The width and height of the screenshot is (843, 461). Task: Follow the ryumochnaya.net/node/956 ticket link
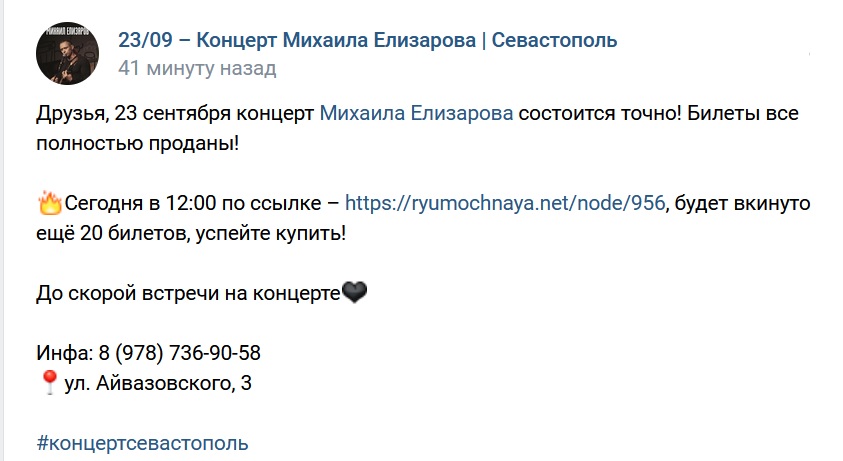[505, 203]
